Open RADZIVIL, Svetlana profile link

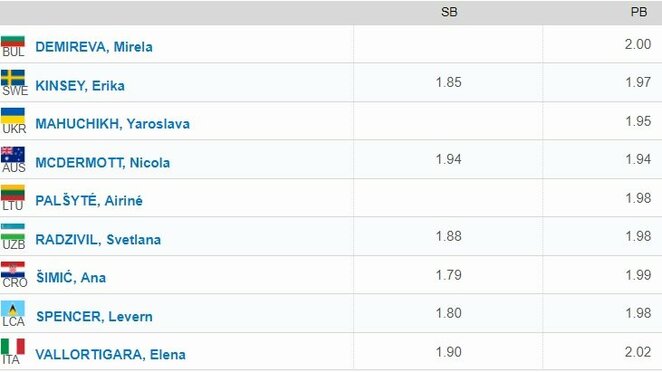coord(98,239)
